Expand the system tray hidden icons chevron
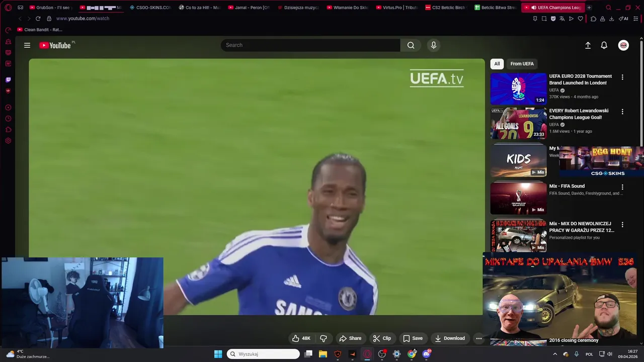The image size is (644, 362). click(x=555, y=354)
